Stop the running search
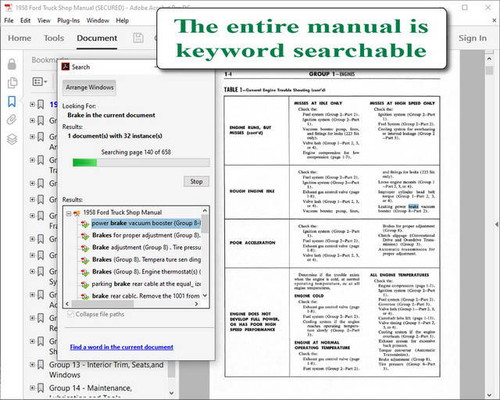 196,181
